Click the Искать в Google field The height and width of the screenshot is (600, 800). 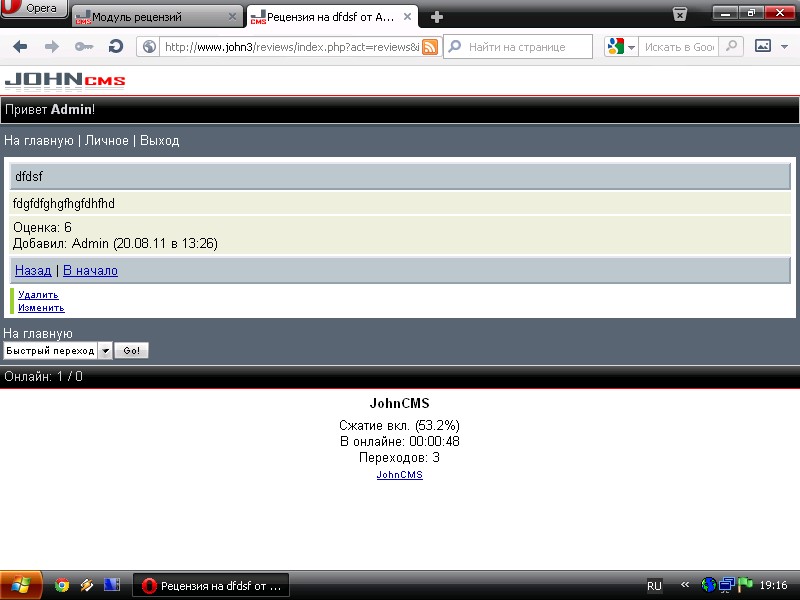click(x=679, y=47)
